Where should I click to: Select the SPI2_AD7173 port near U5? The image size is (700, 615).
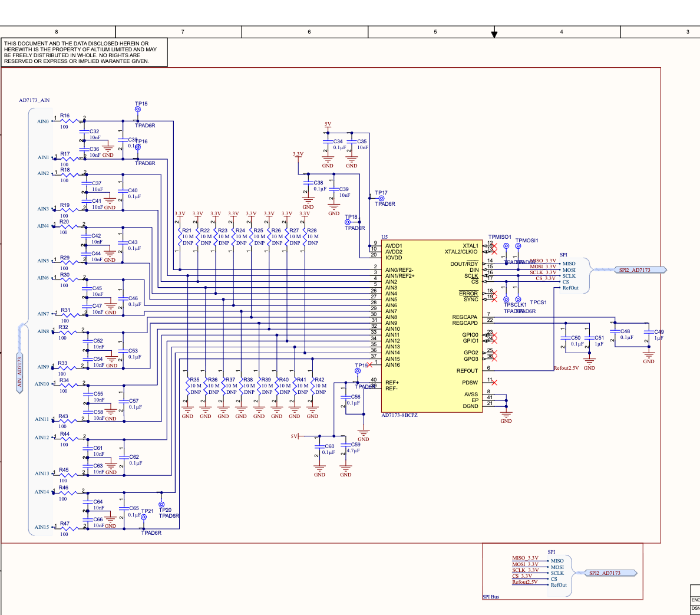(640, 269)
